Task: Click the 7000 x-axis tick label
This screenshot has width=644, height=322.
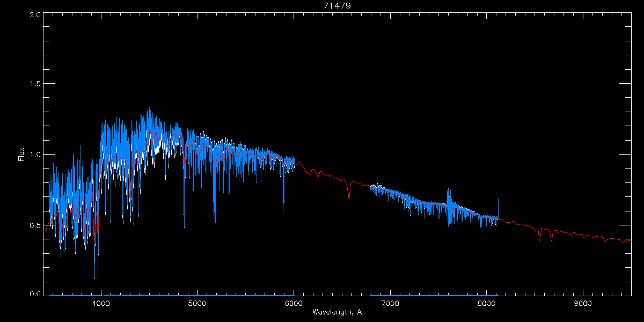Action: click(x=390, y=302)
